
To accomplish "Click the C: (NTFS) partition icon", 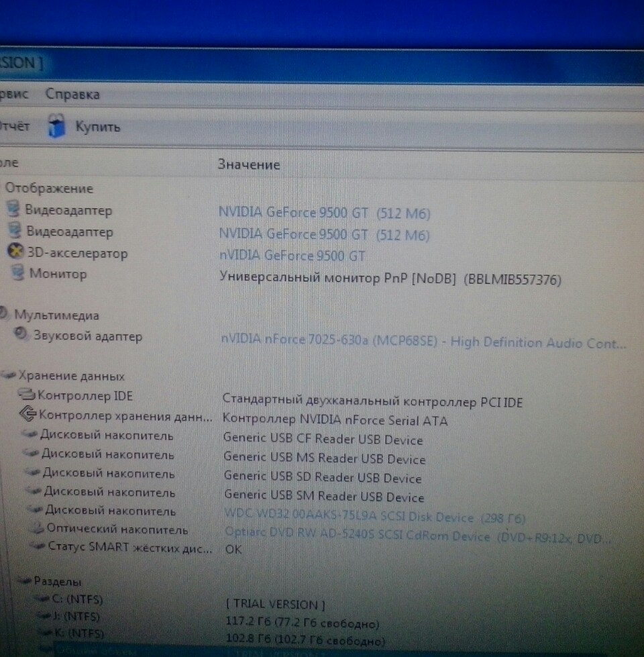I will point(43,599).
